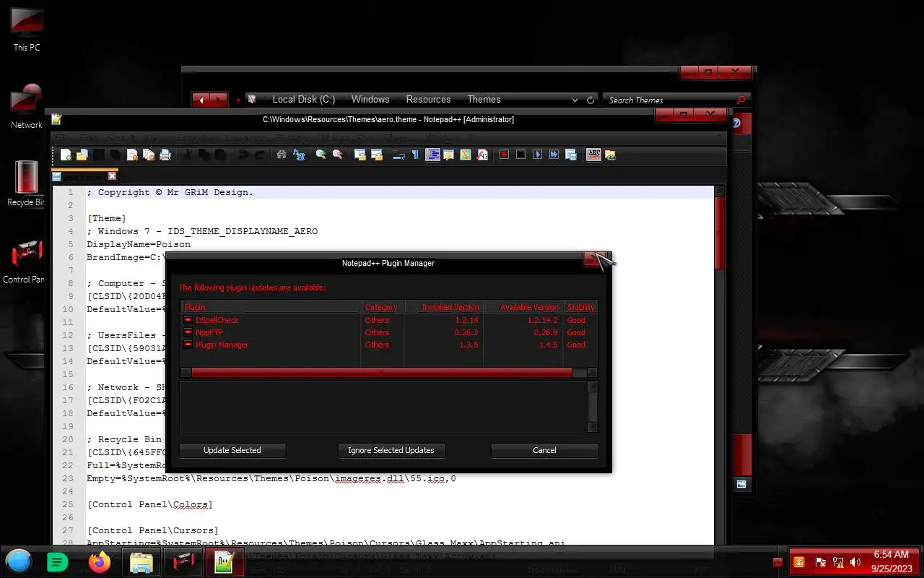Open the Function List toolbar icon
The height and width of the screenshot is (578, 924).
pyautogui.click(x=481, y=155)
